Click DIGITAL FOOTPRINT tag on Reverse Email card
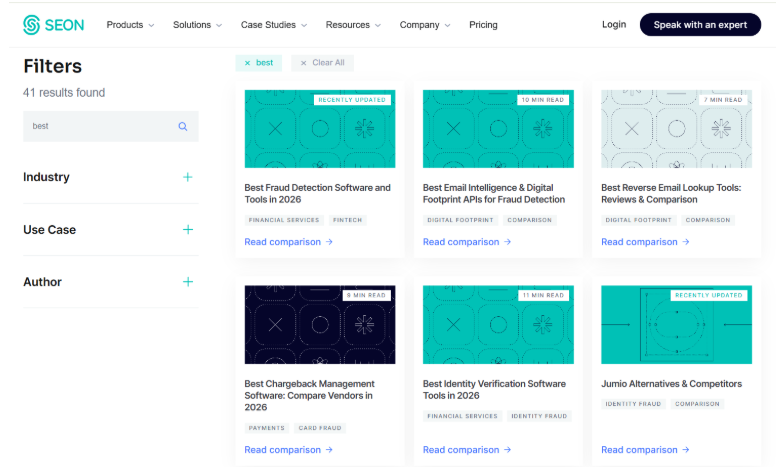The width and height of the screenshot is (776, 467). point(638,220)
